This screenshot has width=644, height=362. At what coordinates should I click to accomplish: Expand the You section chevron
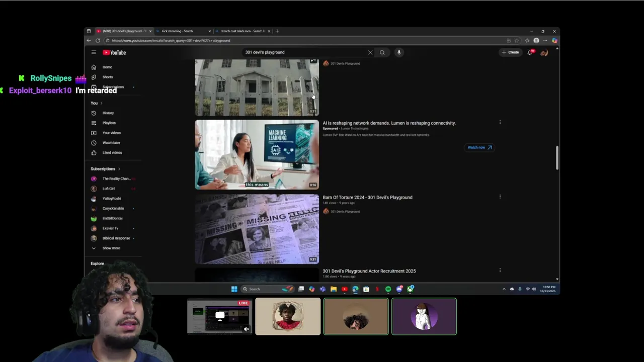tap(101, 103)
